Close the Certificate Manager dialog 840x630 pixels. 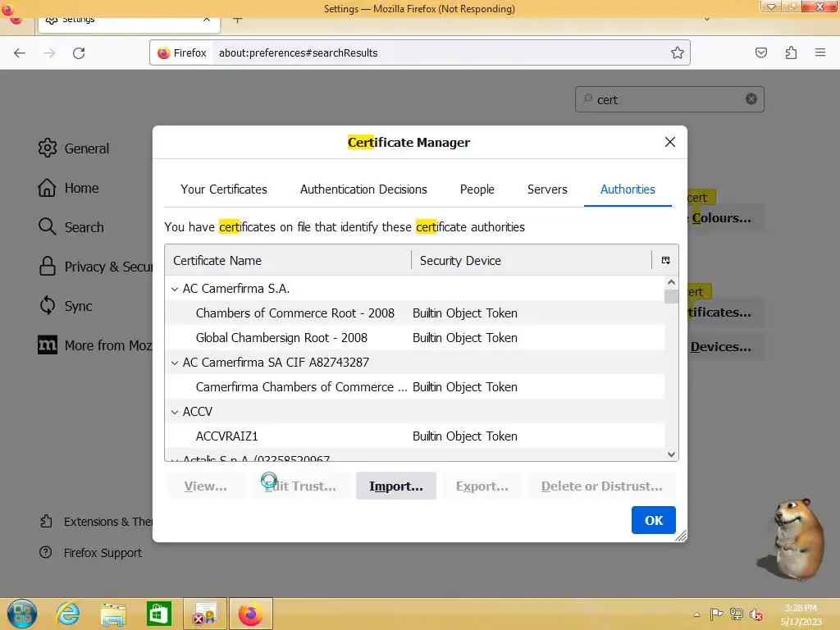(669, 142)
